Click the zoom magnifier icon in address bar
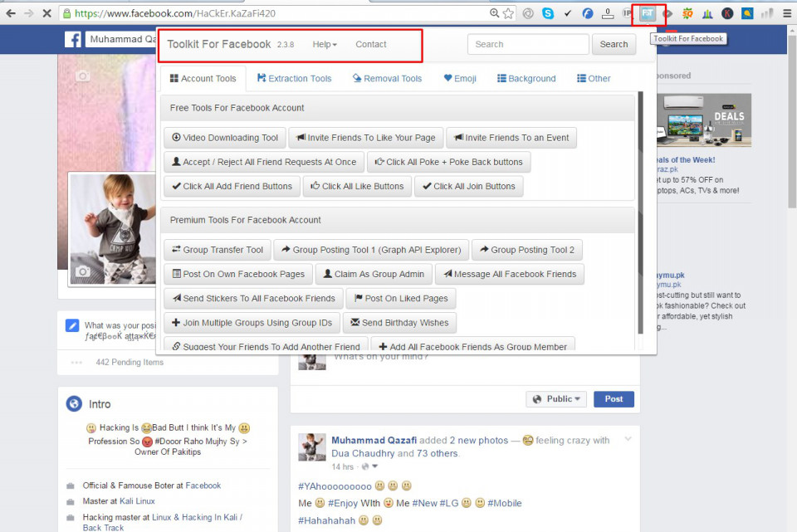 pos(495,13)
